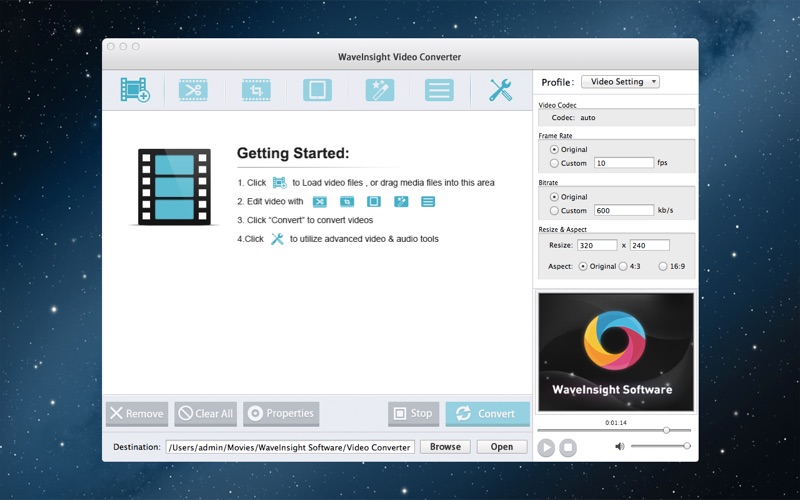Open the Profile Video Setting dropdown
The image size is (800, 500).
620,82
